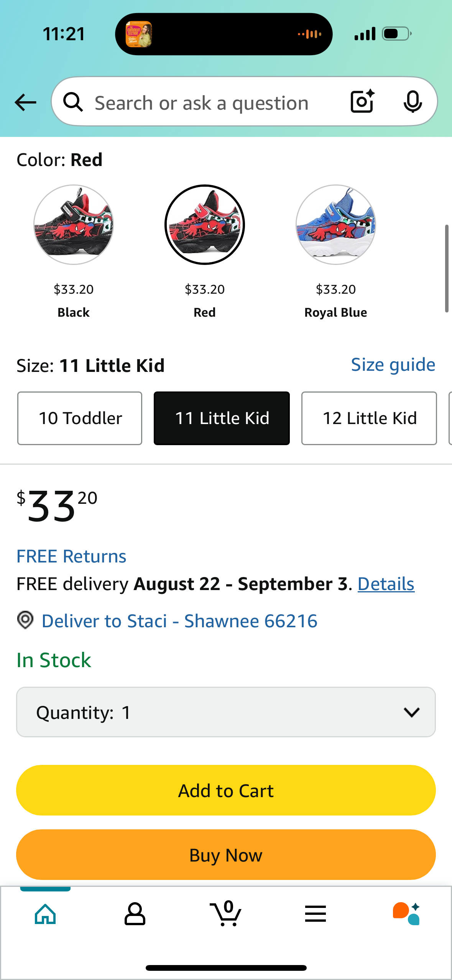
Task: Click the Add to Cart button
Action: click(226, 790)
